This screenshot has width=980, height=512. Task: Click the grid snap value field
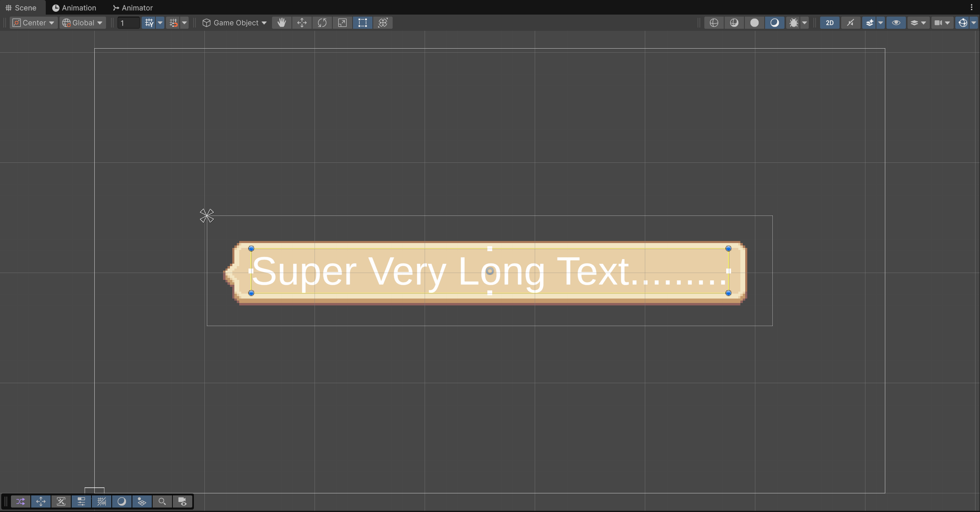click(128, 23)
